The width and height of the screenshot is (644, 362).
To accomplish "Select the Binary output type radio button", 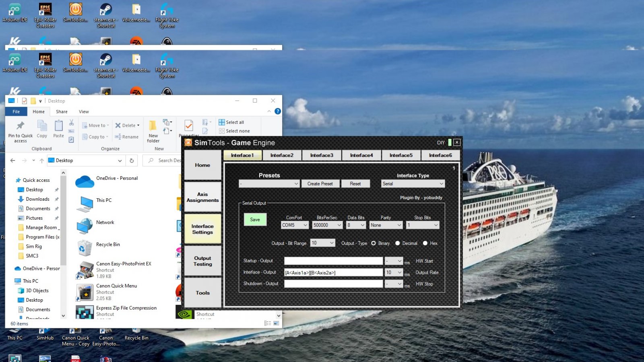I will 374,243.
